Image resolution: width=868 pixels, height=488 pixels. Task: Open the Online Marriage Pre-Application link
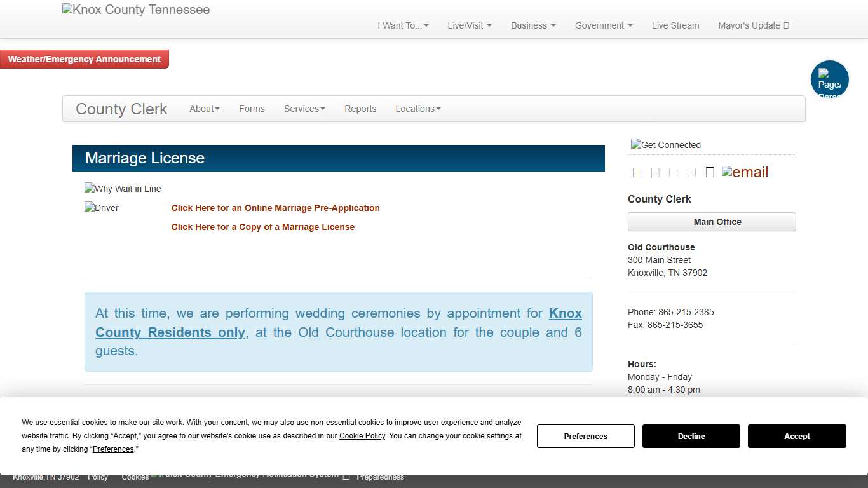(x=275, y=208)
